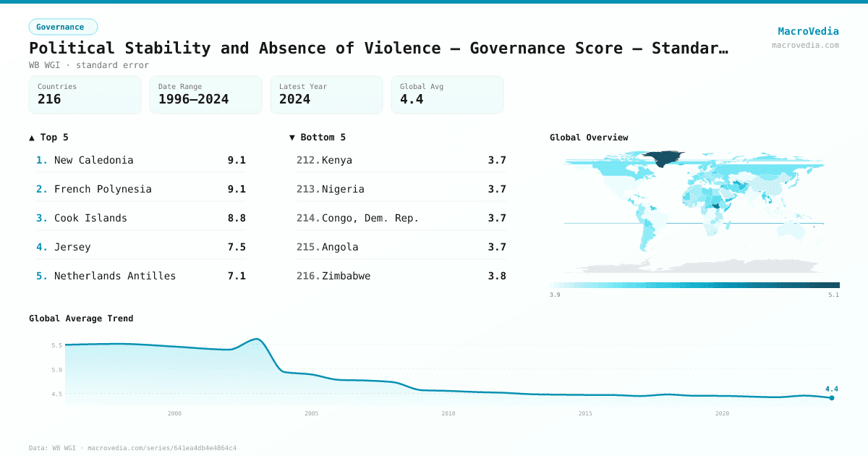Click the 2015 x-axis label
Image resolution: width=868 pixels, height=456 pixels.
(585, 413)
